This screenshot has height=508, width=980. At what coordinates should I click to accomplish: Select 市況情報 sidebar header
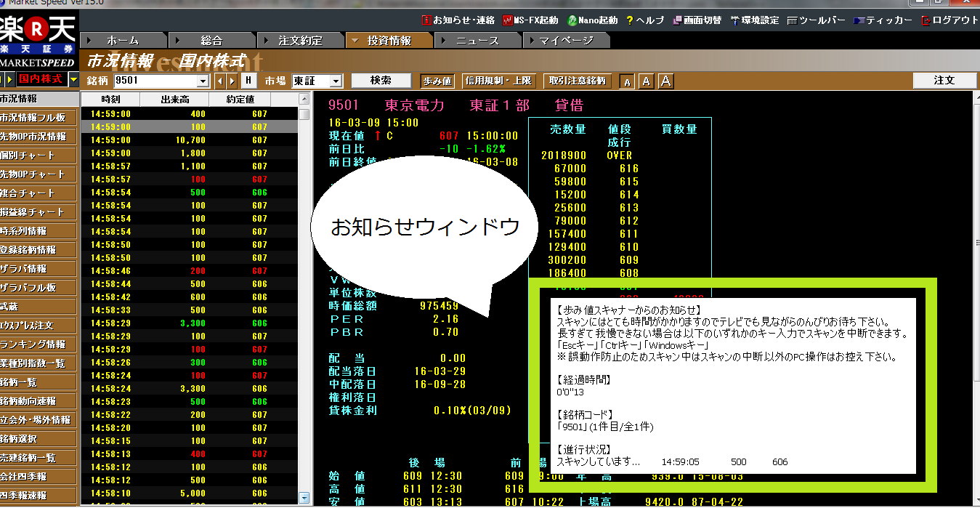pos(39,99)
